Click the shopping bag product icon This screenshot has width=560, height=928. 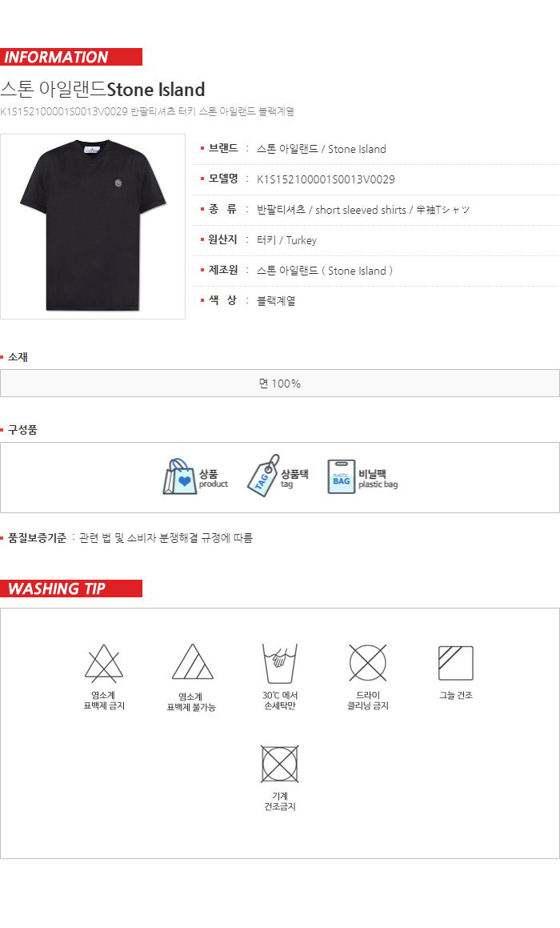pos(179,477)
